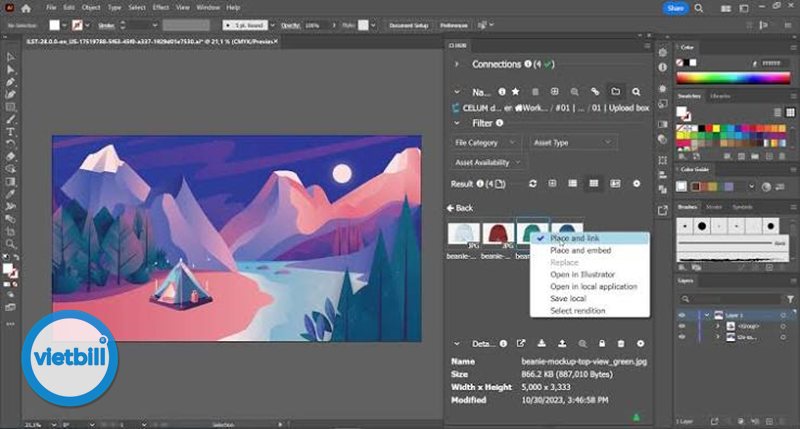Toggle the Place and link checked option
Image resolution: width=800 pixels, height=429 pixels.
pos(590,238)
